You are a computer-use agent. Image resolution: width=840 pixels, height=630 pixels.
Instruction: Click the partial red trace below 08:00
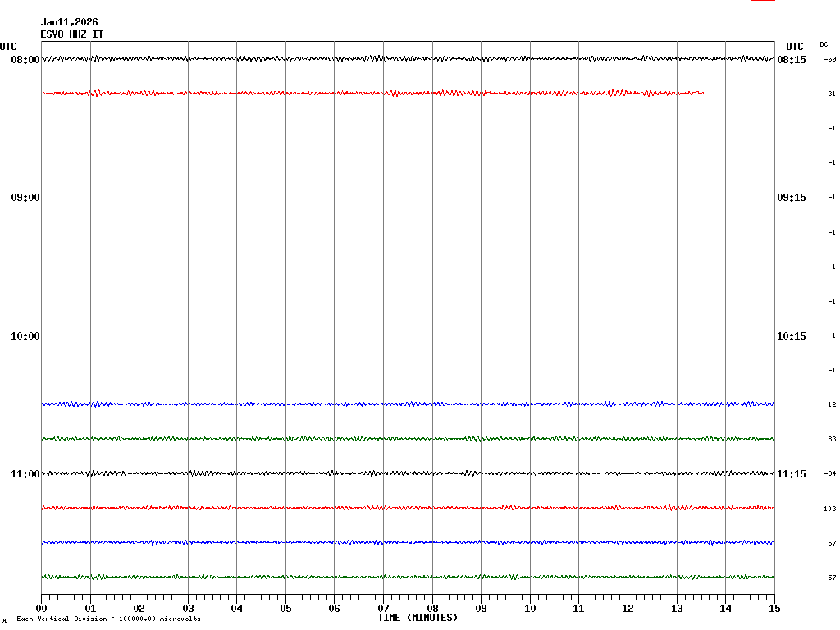click(369, 94)
